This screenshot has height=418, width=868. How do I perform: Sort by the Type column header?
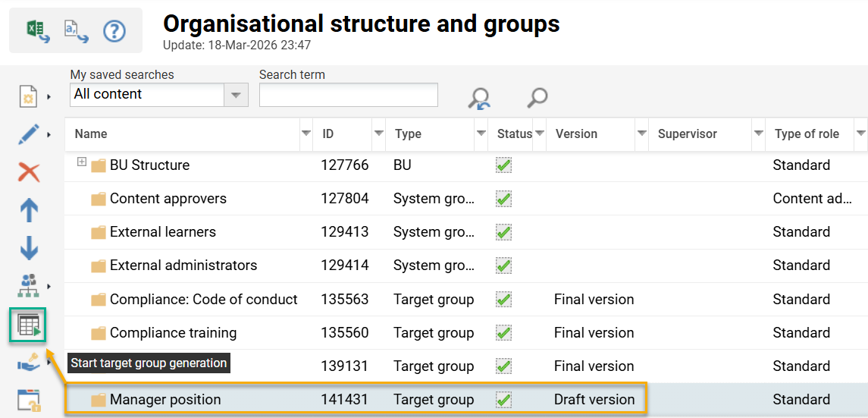[x=408, y=134]
